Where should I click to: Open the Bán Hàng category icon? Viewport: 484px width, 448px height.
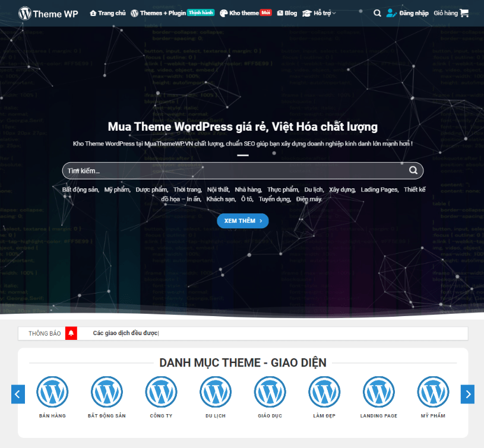point(52,392)
